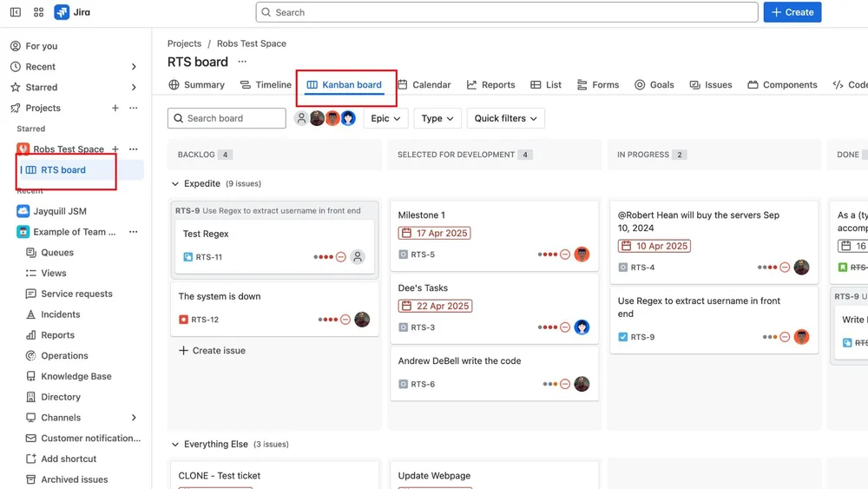Click the assignee avatar on RTS-5 card
This screenshot has width=868, height=489.
click(582, 254)
